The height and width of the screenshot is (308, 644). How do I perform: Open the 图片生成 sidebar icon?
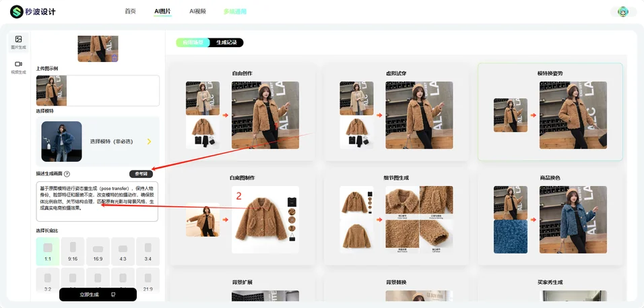[18, 42]
